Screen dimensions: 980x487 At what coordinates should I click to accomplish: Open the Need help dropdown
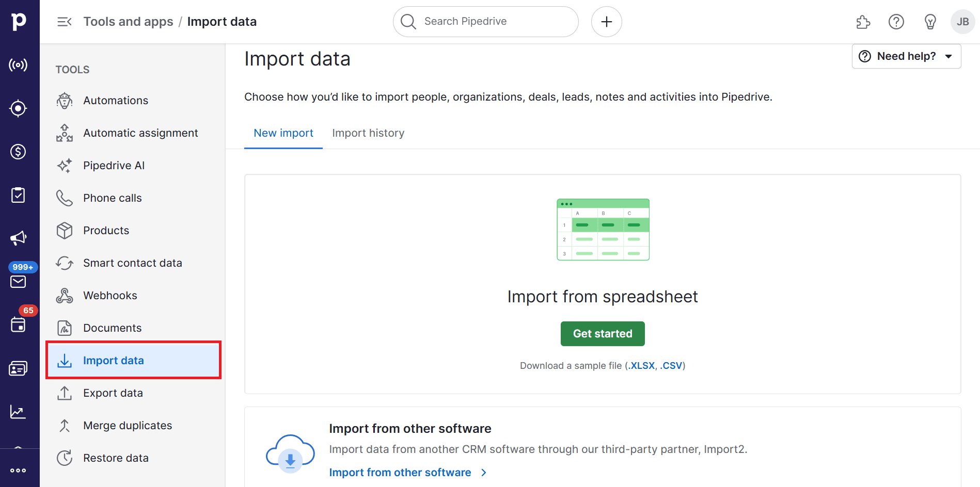(906, 56)
